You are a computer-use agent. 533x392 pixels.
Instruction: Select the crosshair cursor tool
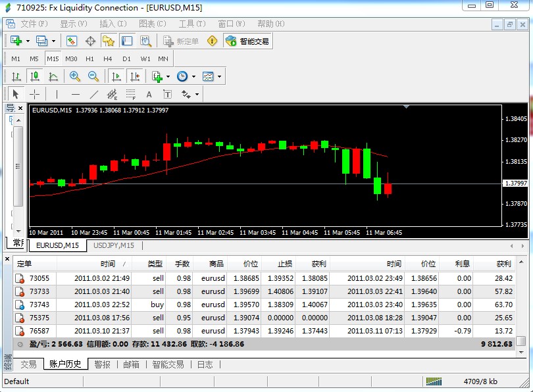coord(35,94)
